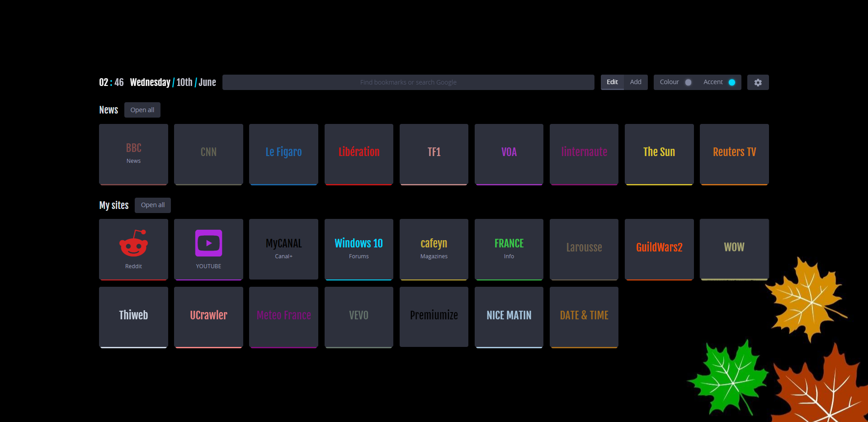Click the Wednesday / 10th / June date
This screenshot has width=868, height=422.
coord(173,82)
